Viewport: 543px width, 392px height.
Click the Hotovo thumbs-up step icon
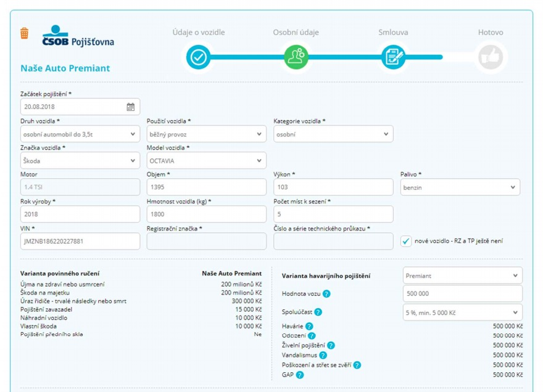click(491, 57)
